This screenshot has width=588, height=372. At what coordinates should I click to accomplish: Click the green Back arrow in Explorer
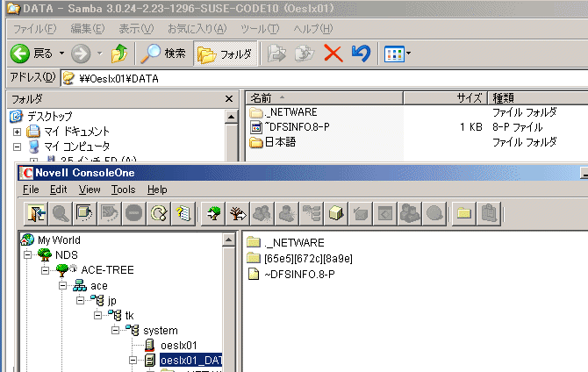pyautogui.click(x=20, y=54)
